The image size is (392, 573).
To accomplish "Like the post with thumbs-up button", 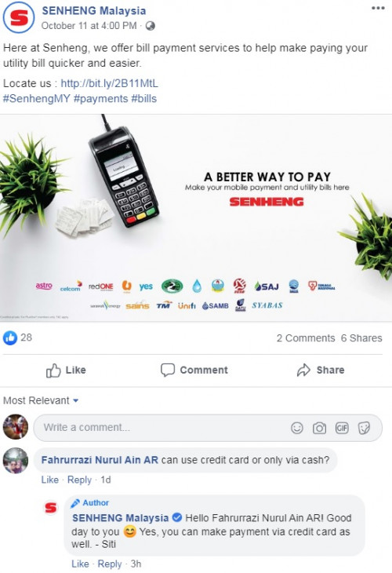I will 66,370.
